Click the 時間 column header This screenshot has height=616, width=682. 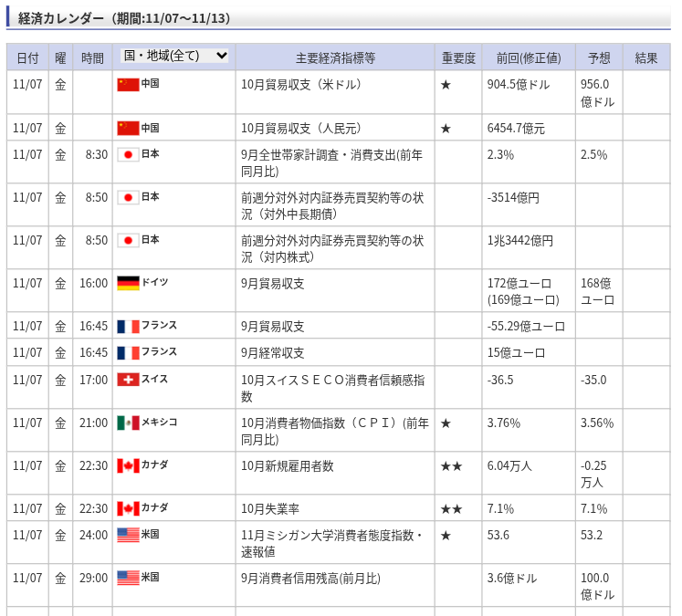click(x=92, y=57)
